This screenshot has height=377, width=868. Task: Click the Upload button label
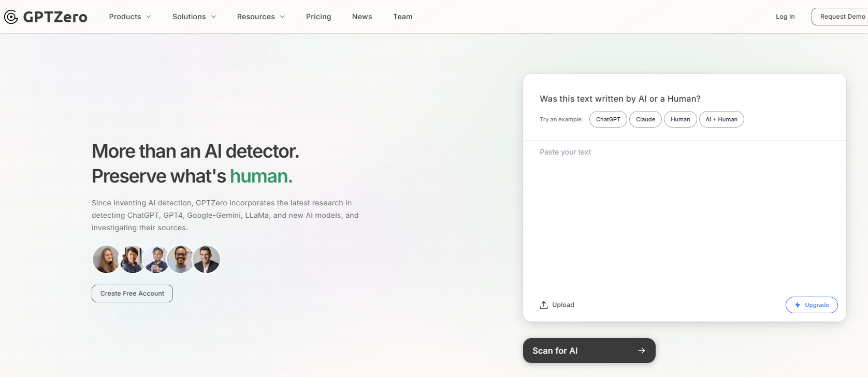[x=563, y=305]
